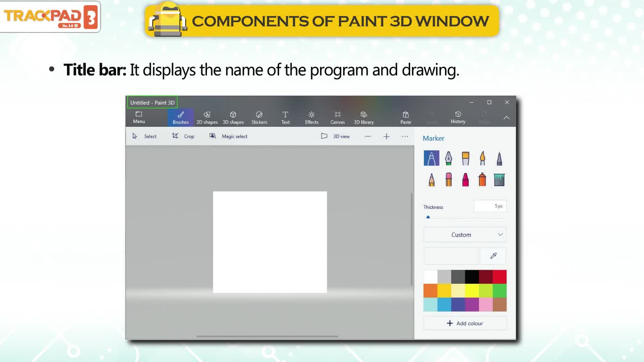Open the Effects tab

[x=312, y=117]
